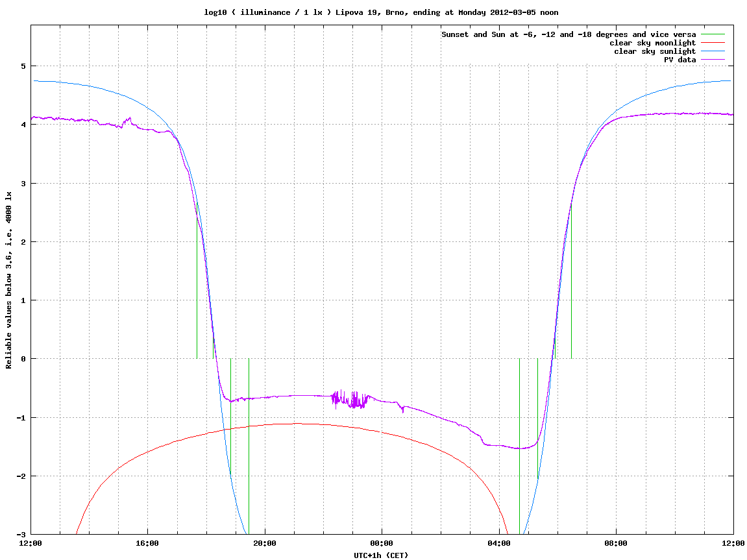
Task: Click the purple PV data legend line sample
Action: 713,60
